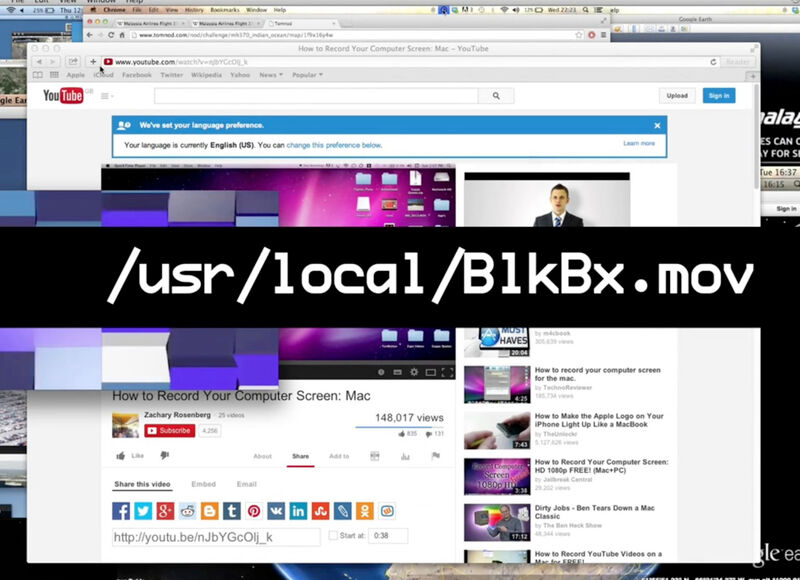The height and width of the screenshot is (580, 800).
Task: Share video via Facebook icon
Action: tap(121, 511)
